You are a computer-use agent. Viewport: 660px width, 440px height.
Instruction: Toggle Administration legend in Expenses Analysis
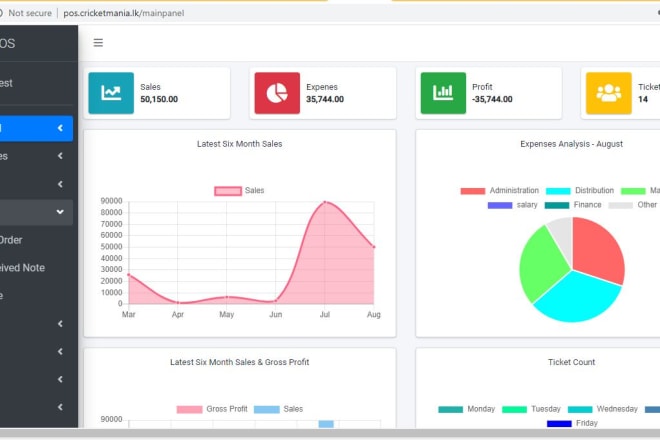point(500,191)
